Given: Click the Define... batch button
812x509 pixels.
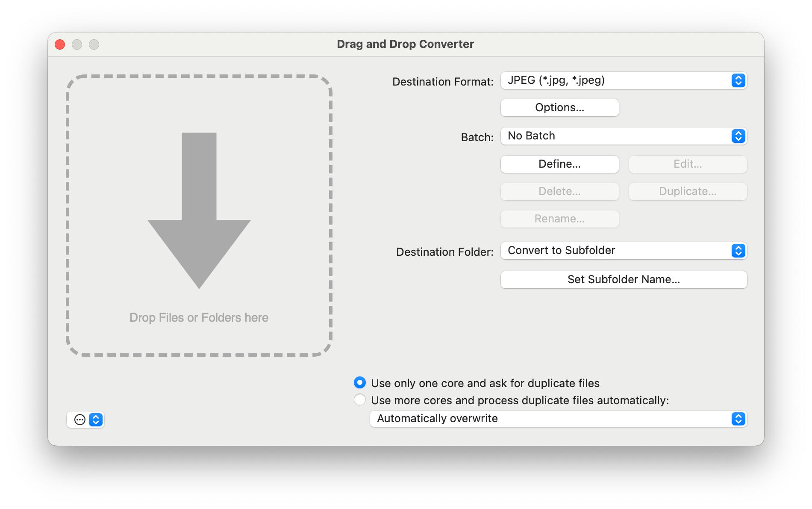Looking at the screenshot, I should point(559,164).
